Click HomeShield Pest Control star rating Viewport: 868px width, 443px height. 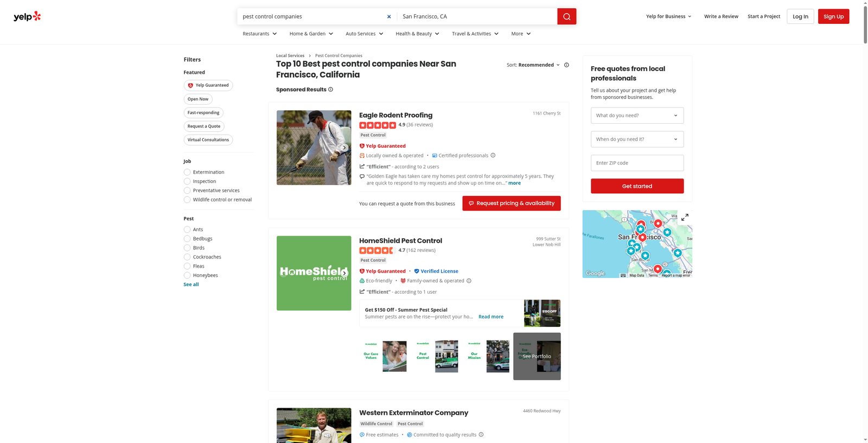[x=378, y=250]
